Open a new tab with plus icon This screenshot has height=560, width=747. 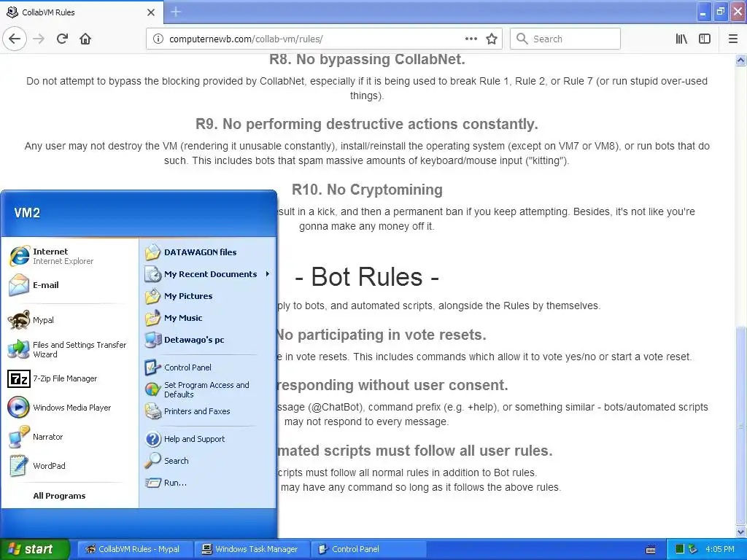176,12
